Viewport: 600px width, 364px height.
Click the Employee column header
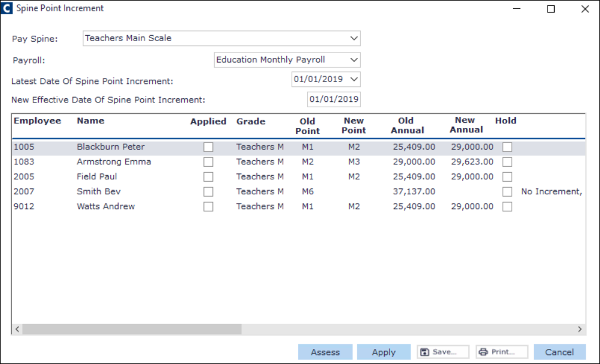pos(38,121)
